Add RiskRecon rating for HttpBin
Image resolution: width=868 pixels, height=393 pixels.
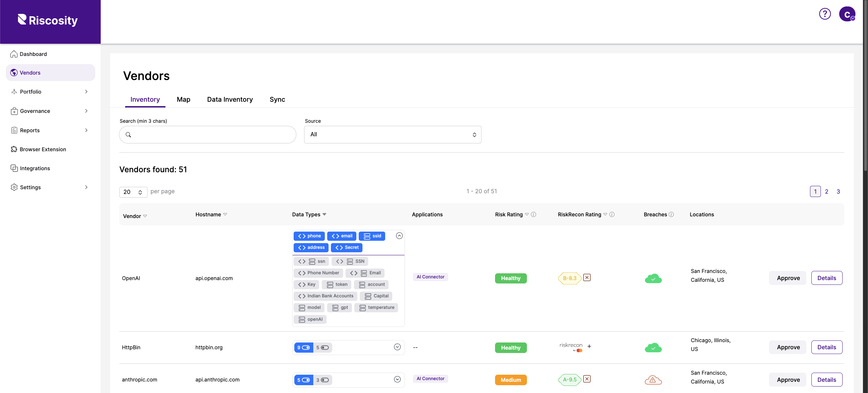coord(589,346)
